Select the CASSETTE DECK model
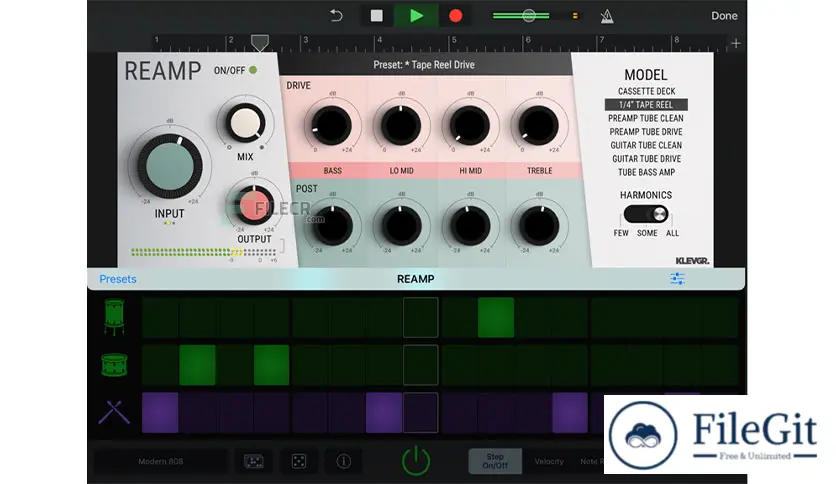836x484 pixels. click(x=646, y=91)
